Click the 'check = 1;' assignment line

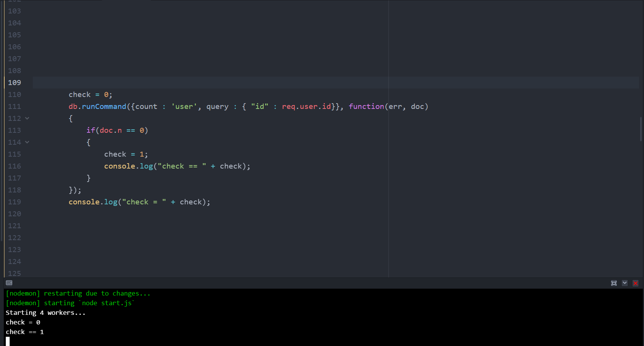pyautogui.click(x=126, y=154)
